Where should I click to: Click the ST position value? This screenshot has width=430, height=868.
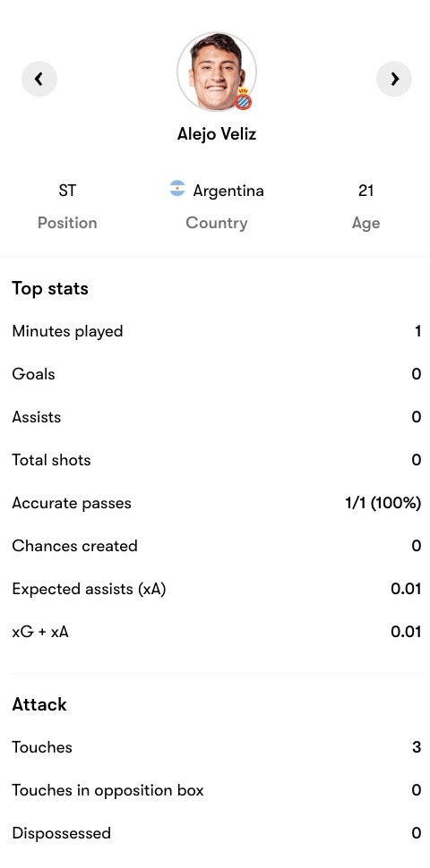point(67,191)
